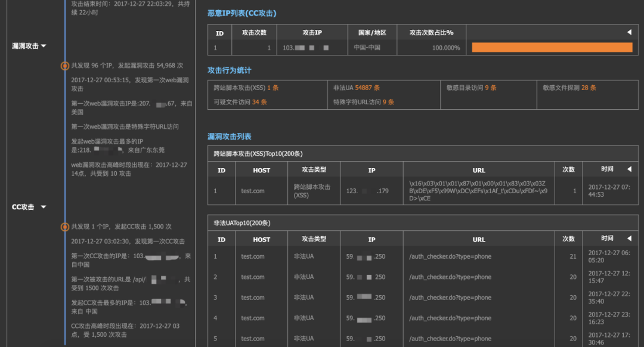644x347 pixels.
Task: Click the 攻击行为统计 section heading
Action: click(x=229, y=70)
